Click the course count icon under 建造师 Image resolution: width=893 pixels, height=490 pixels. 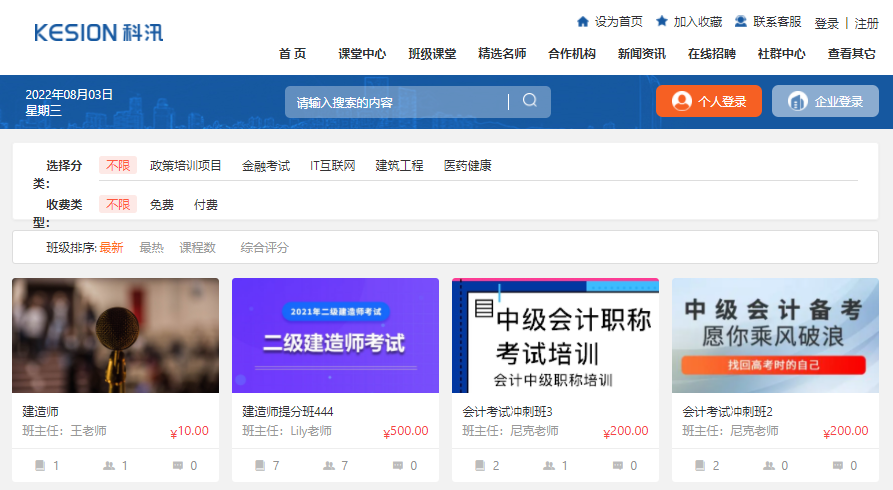(40, 465)
